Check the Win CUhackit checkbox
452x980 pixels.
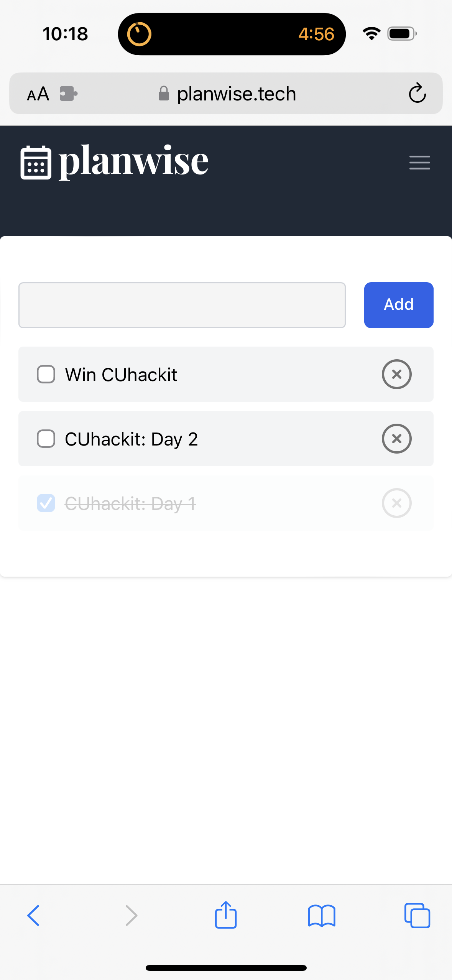(x=46, y=374)
